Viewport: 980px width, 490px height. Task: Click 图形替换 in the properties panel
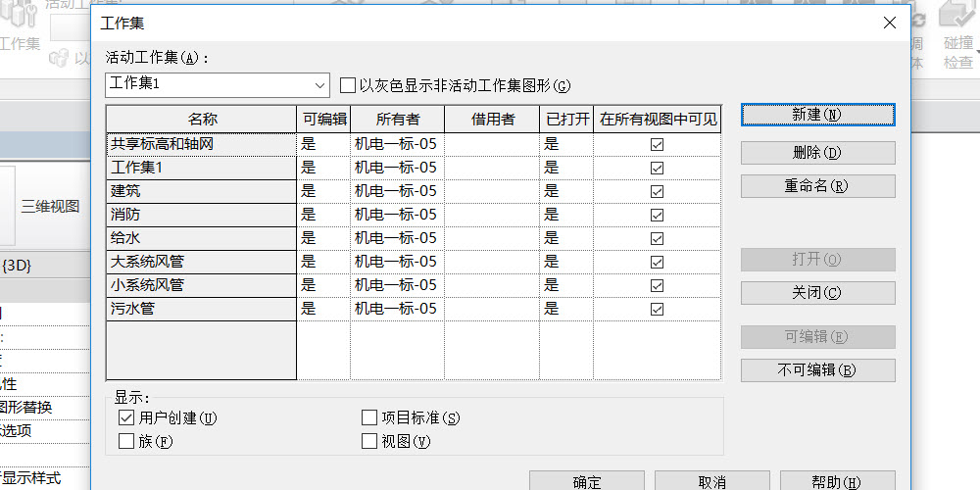point(25,408)
